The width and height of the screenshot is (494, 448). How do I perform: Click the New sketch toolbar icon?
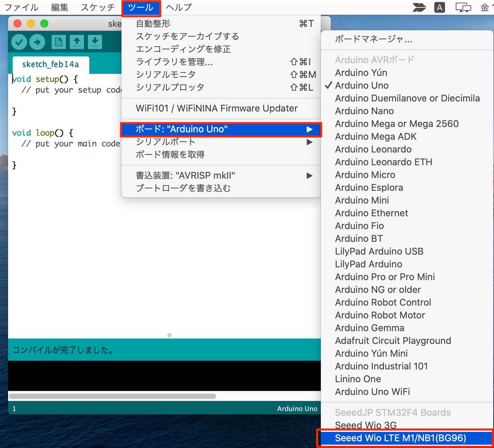(59, 42)
